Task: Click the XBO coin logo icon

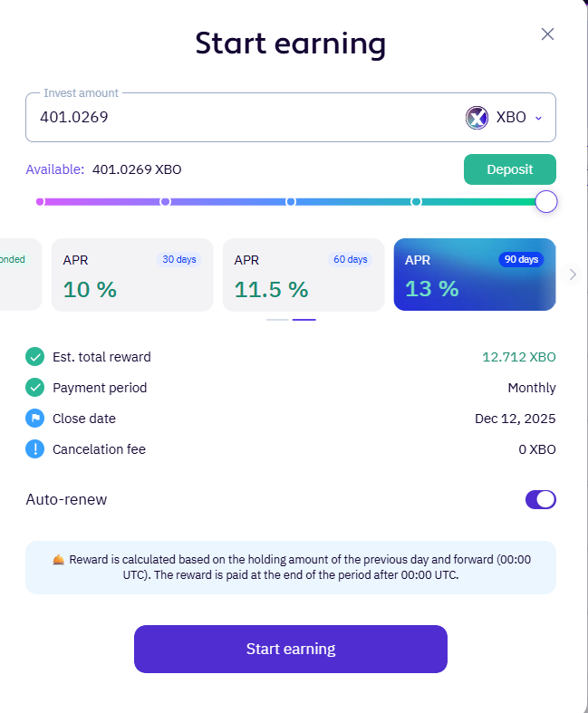Action: [x=477, y=118]
